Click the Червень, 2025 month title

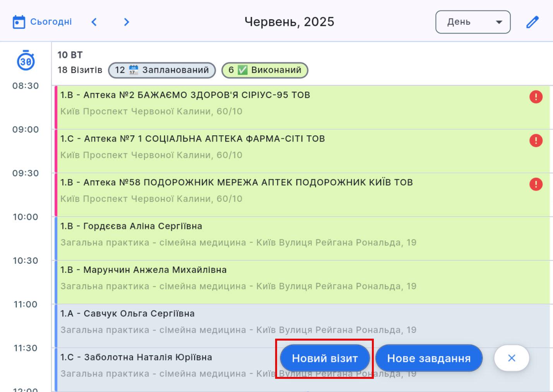point(289,22)
